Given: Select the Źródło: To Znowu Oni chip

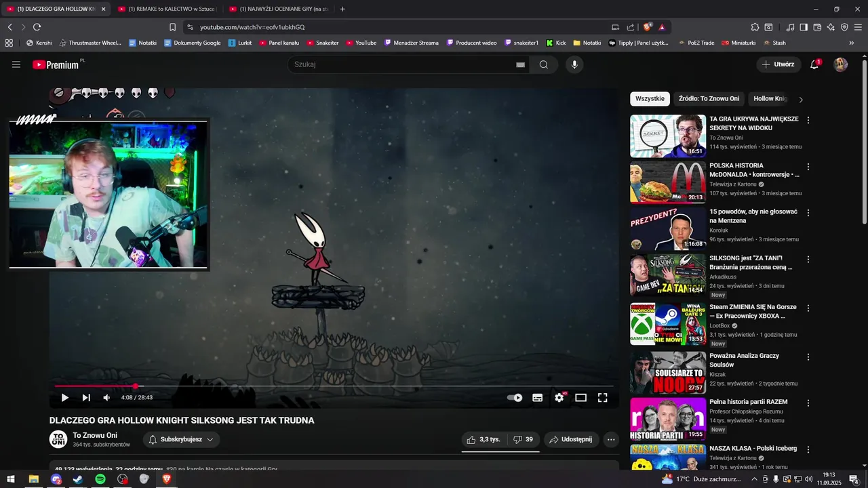Looking at the screenshot, I should [x=709, y=98].
